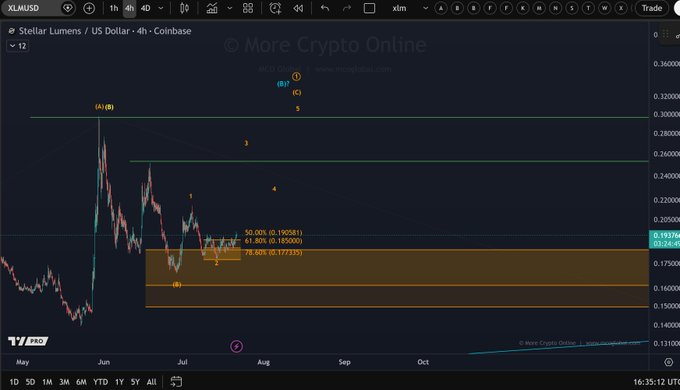Set range to 5Y
The height and width of the screenshot is (390, 680).
(135, 382)
